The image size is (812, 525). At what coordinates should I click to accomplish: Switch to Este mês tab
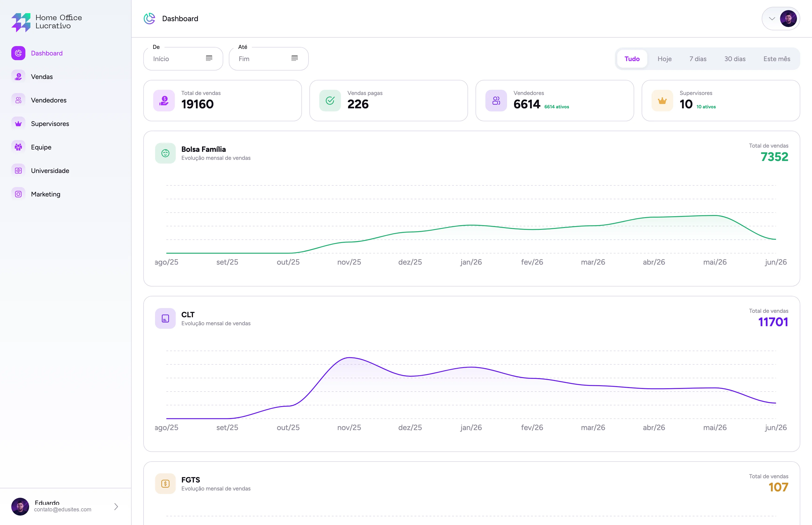coord(777,59)
